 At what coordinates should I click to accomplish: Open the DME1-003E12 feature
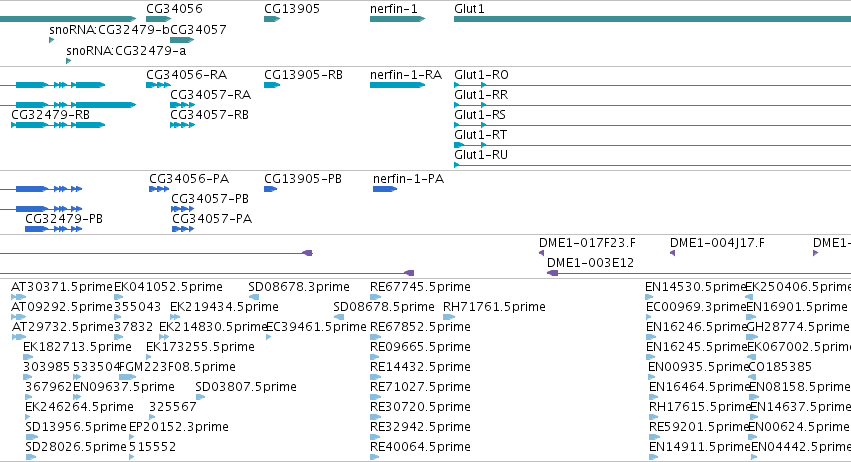tap(590, 263)
